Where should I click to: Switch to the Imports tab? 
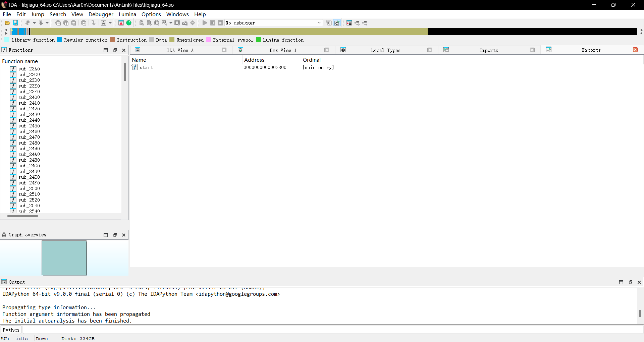[x=489, y=50]
